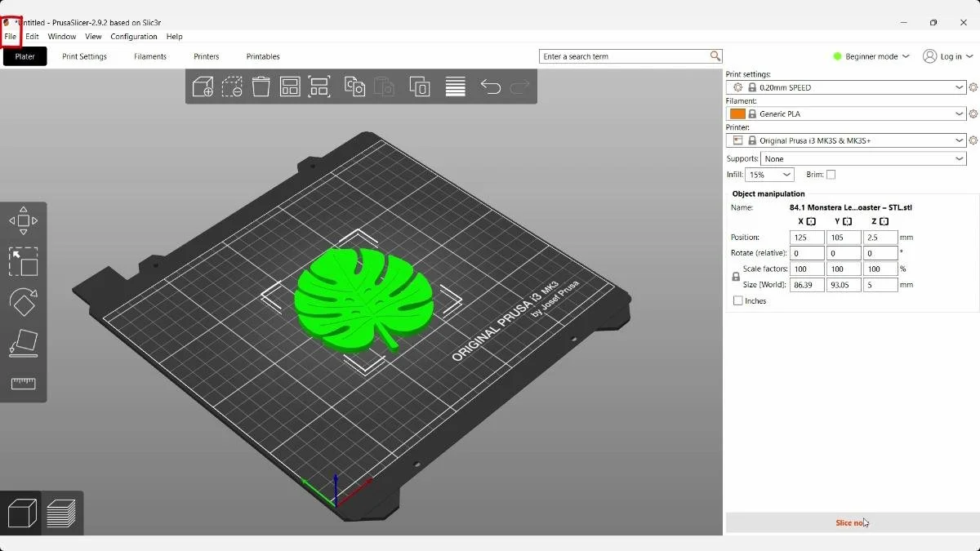Screen dimensions: 980x551
Task: Open the Edit menu
Action: pos(32,37)
